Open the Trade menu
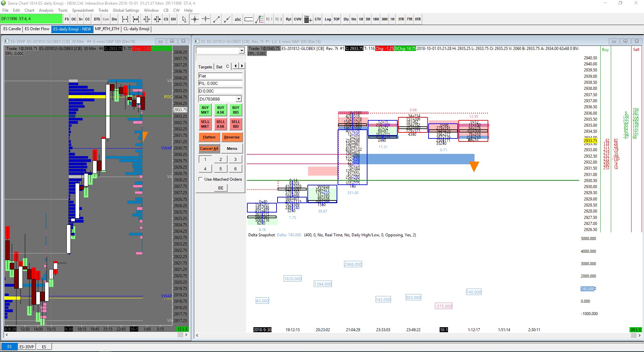644x352 pixels. click(x=103, y=10)
